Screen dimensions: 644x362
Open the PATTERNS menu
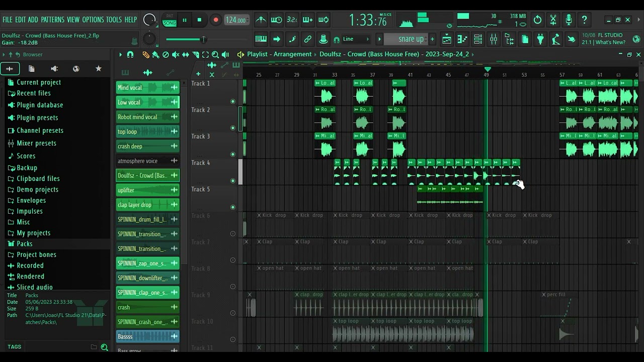(x=53, y=20)
